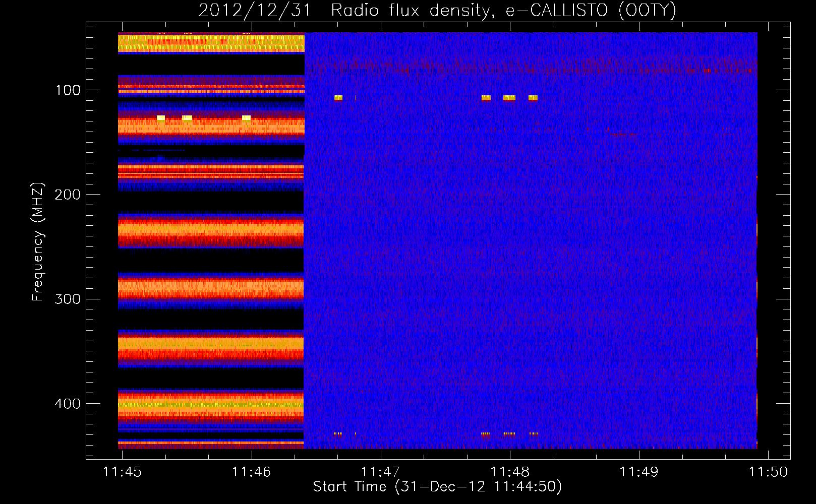Click the 11:48 time tick label
The width and height of the screenshot is (816, 504).
(510, 472)
